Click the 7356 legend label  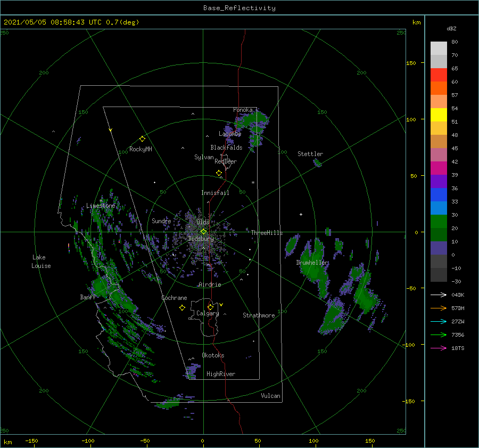(x=458, y=335)
